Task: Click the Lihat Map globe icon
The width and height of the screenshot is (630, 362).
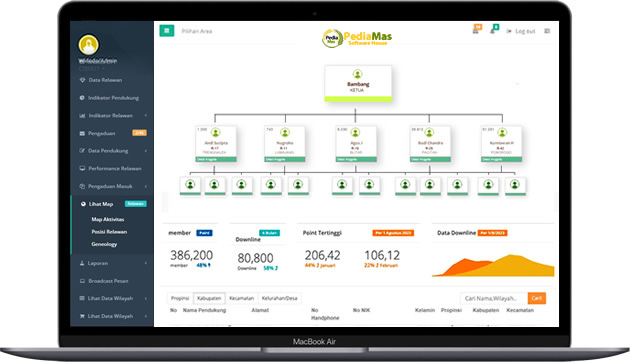Action: [x=83, y=204]
